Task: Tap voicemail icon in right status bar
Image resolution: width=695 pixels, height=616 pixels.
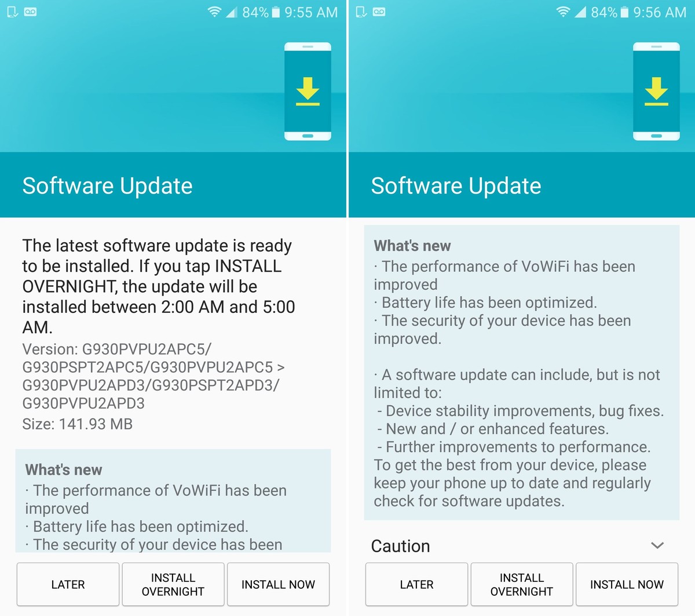Action: click(379, 12)
